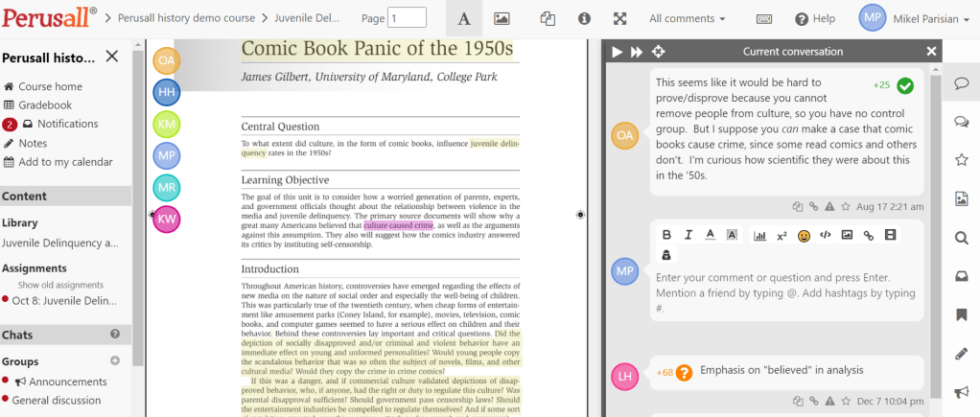
Task: Open Notifications in the left menu
Action: [x=67, y=124]
